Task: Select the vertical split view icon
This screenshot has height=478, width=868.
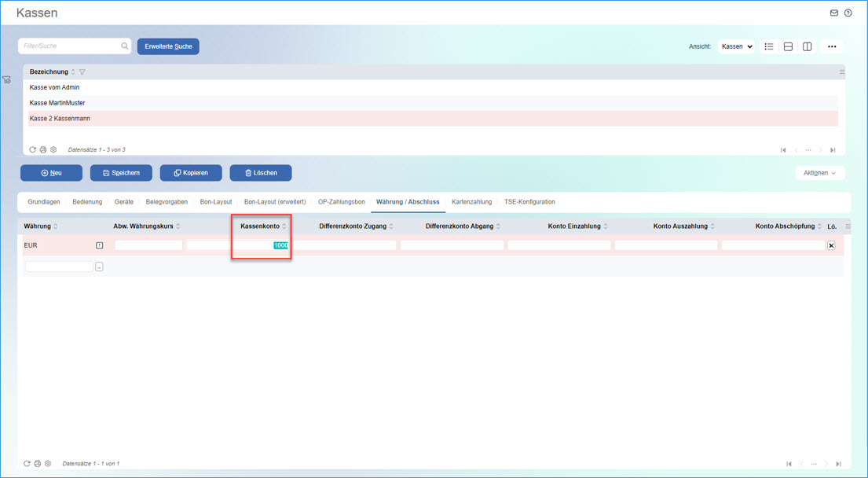Action: (x=807, y=46)
